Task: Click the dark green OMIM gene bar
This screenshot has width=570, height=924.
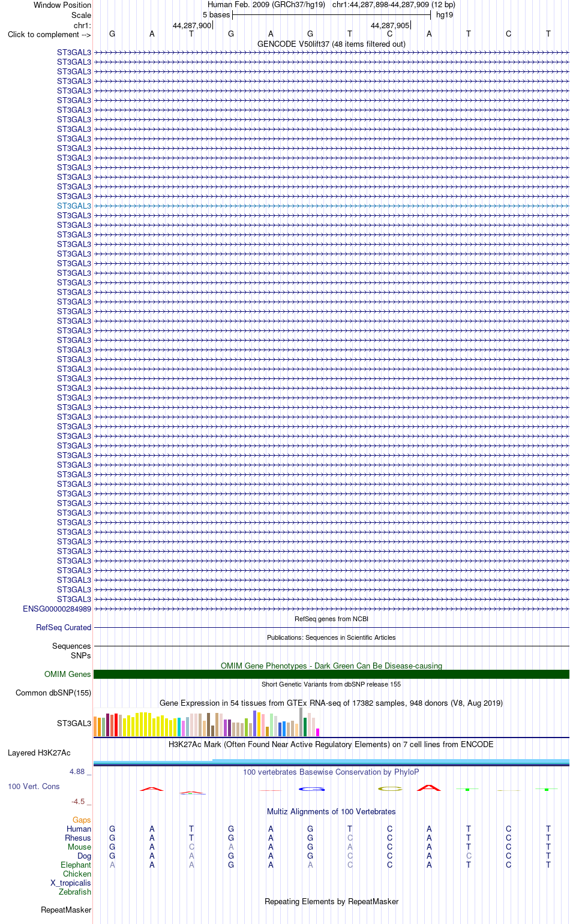Action: click(331, 674)
